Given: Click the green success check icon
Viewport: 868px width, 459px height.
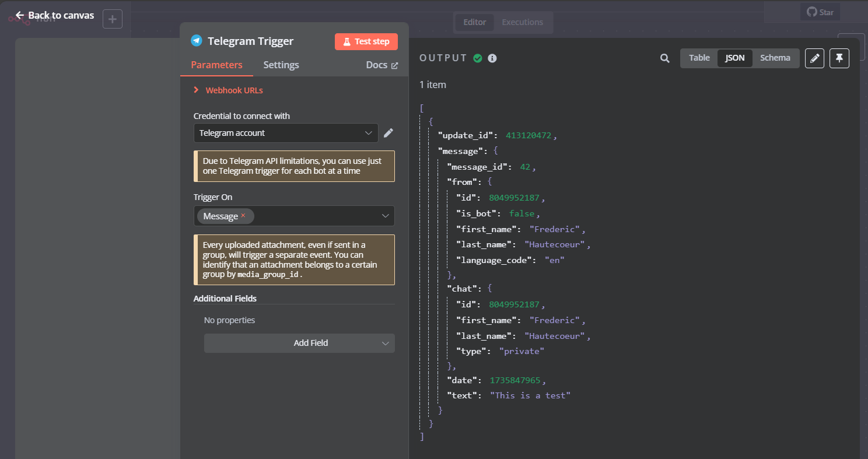Looking at the screenshot, I should click(478, 58).
